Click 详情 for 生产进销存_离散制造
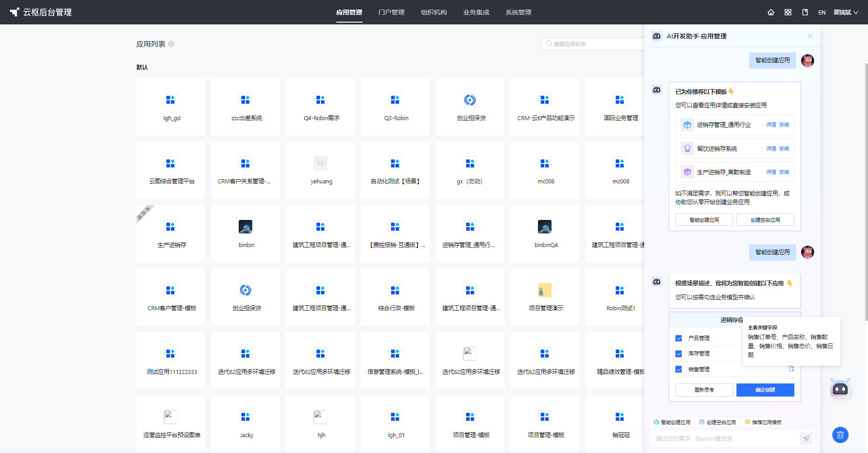This screenshot has height=453, width=868. click(771, 172)
